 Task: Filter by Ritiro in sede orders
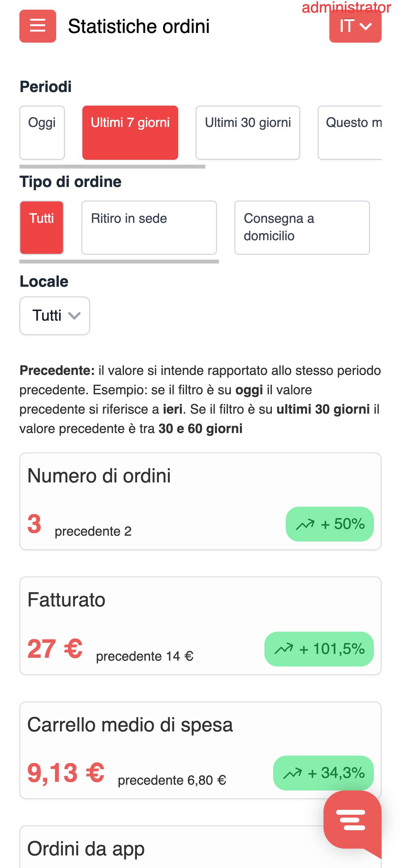149,227
